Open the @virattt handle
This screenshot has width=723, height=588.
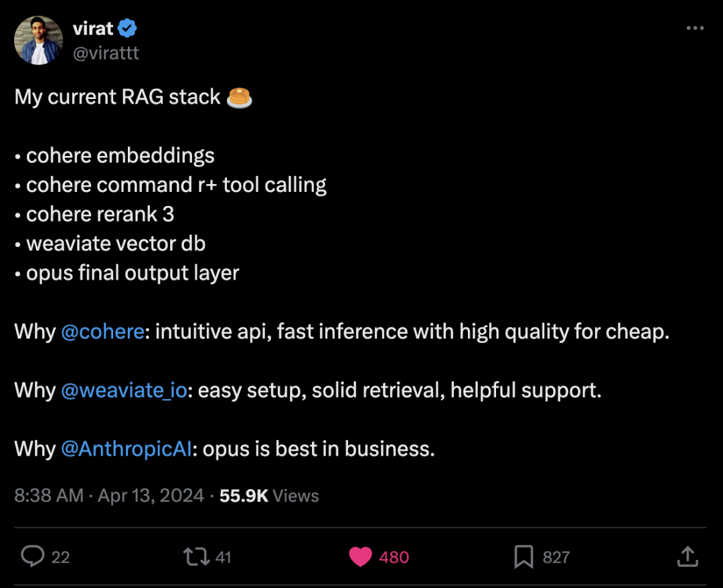[x=106, y=53]
